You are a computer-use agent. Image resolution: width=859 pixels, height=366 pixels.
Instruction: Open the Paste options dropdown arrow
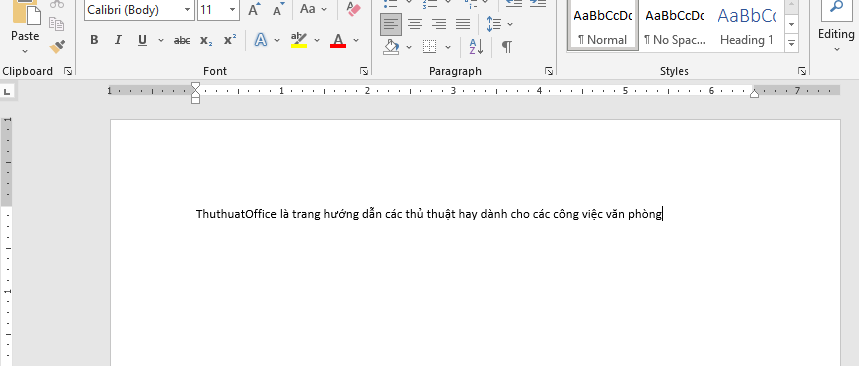pyautogui.click(x=25, y=51)
